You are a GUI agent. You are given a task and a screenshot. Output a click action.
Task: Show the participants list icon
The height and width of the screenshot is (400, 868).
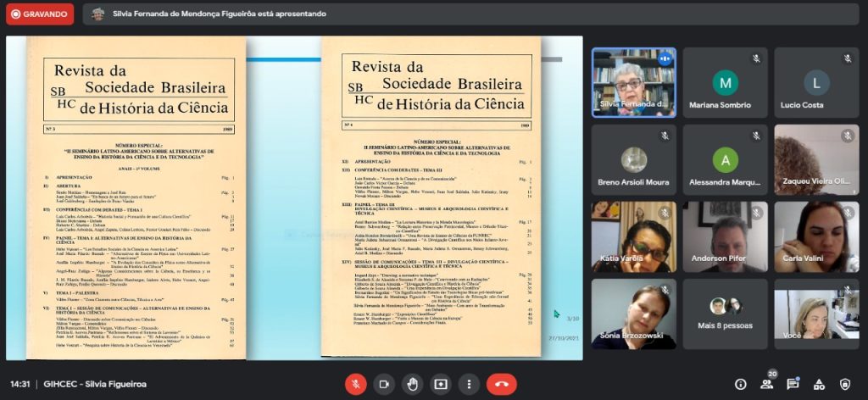pos(766,384)
